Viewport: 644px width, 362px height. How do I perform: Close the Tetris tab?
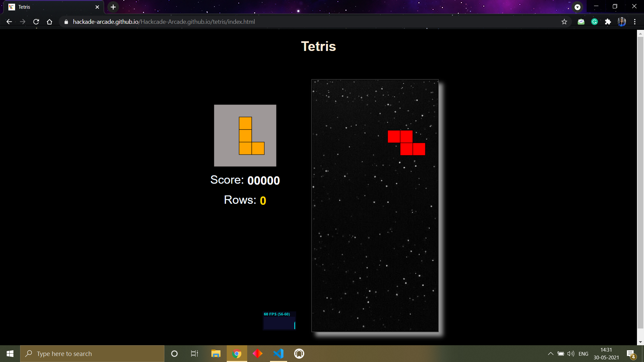point(97,7)
